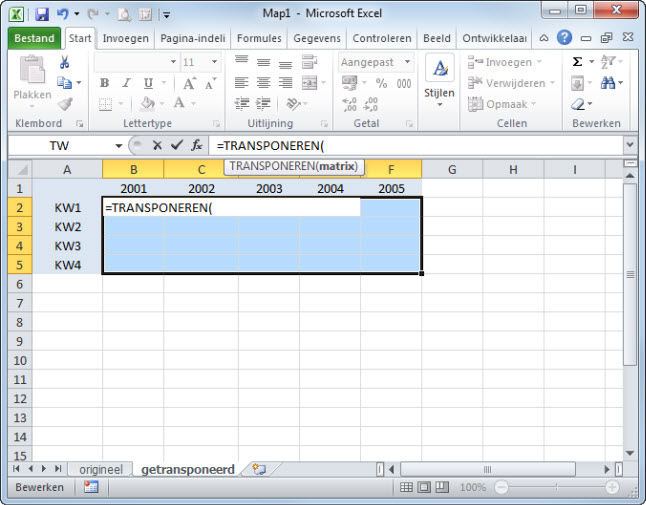Toggle Middle Align vertical alignment

pos(263,62)
